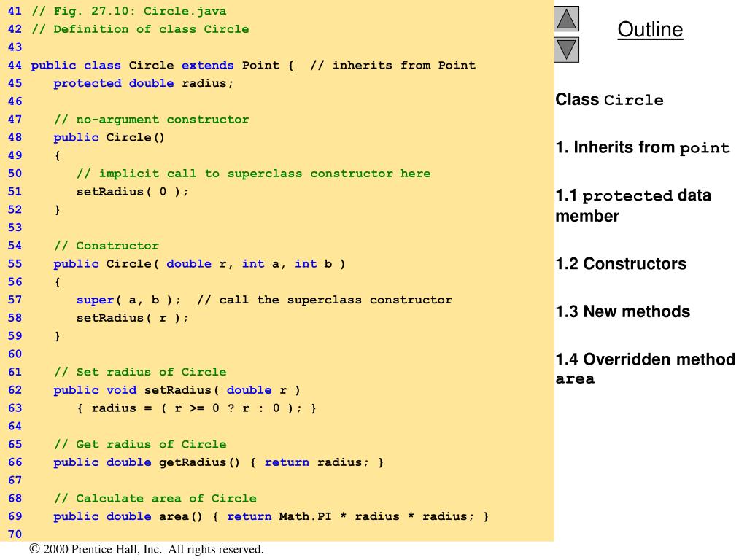Click the '// Fig. 27.10: Circle.java' comment

(x=128, y=11)
